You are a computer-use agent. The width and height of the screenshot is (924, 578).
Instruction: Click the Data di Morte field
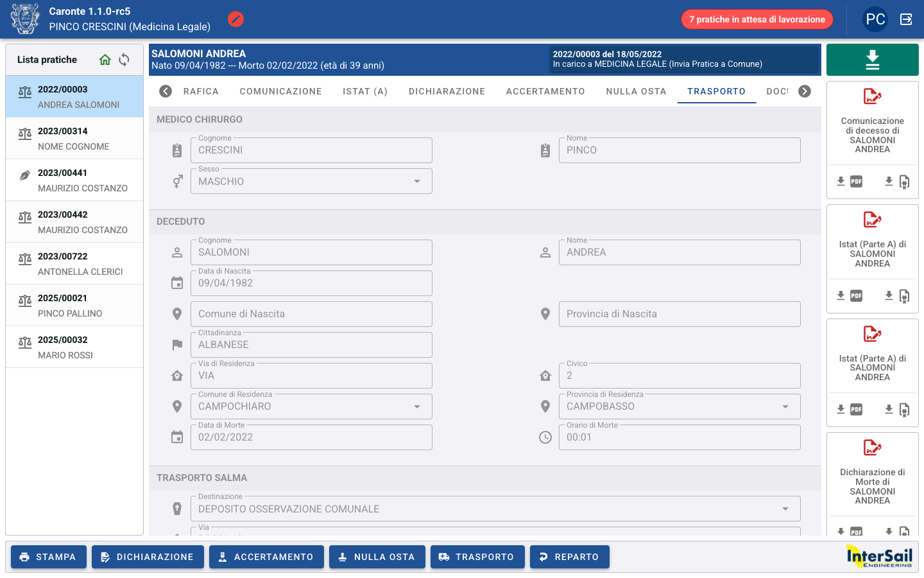pyautogui.click(x=311, y=437)
